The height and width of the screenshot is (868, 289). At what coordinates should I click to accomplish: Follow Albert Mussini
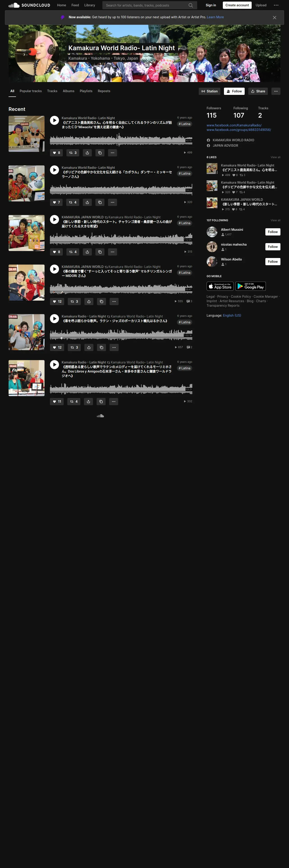coord(273,232)
